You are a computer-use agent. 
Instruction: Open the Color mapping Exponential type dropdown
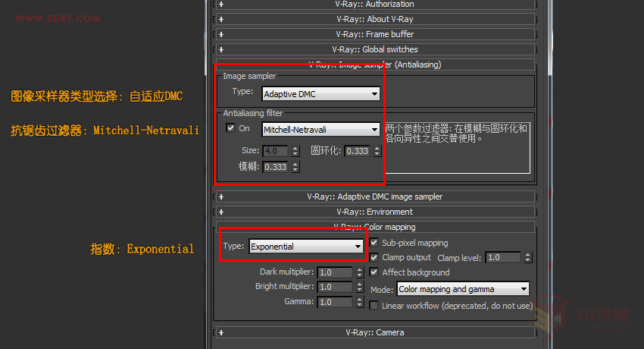point(306,247)
